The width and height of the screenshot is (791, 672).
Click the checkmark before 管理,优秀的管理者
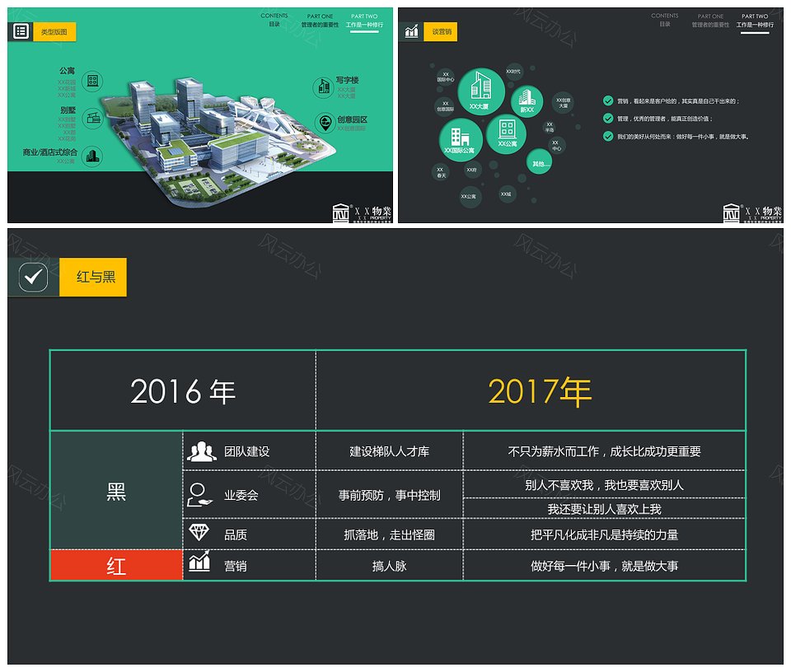tap(608, 119)
